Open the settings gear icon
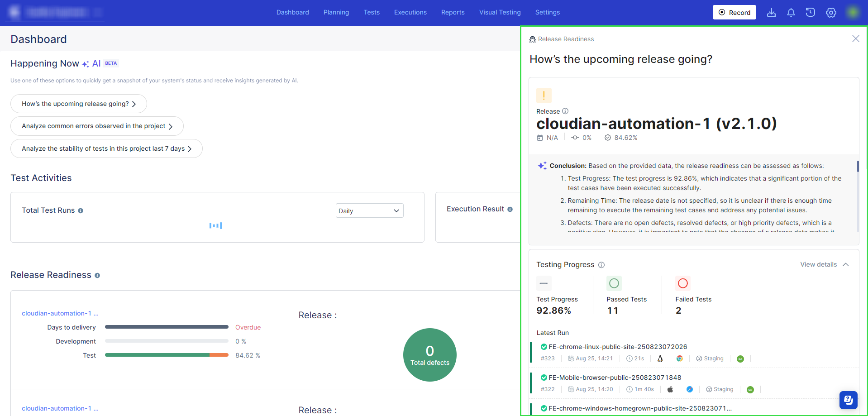The image size is (868, 416). pyautogui.click(x=831, y=13)
